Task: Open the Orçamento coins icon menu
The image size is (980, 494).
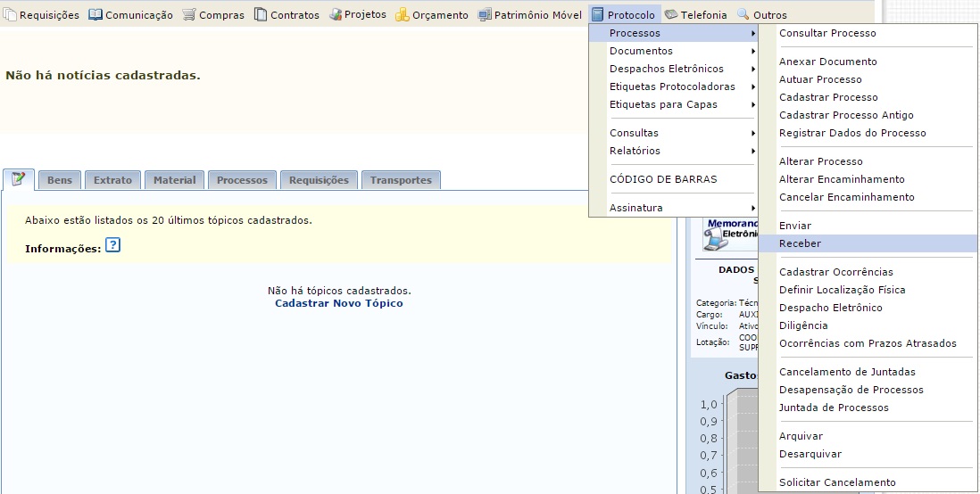Action: [x=403, y=15]
